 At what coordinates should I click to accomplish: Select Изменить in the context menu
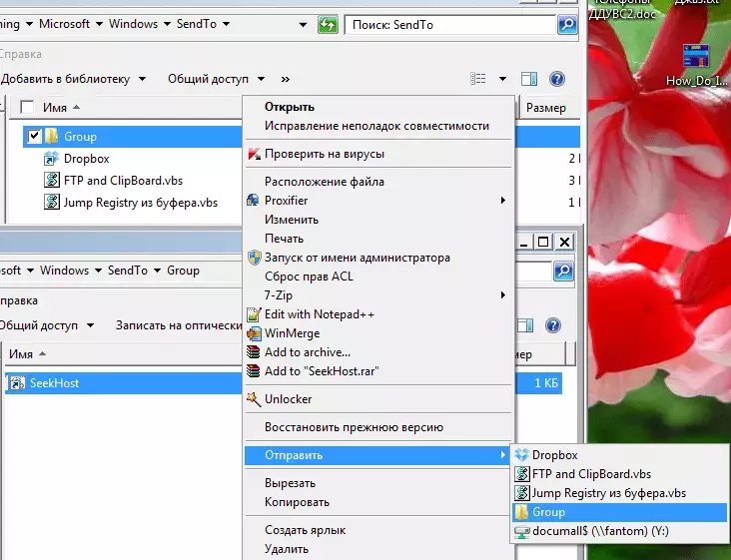(292, 220)
